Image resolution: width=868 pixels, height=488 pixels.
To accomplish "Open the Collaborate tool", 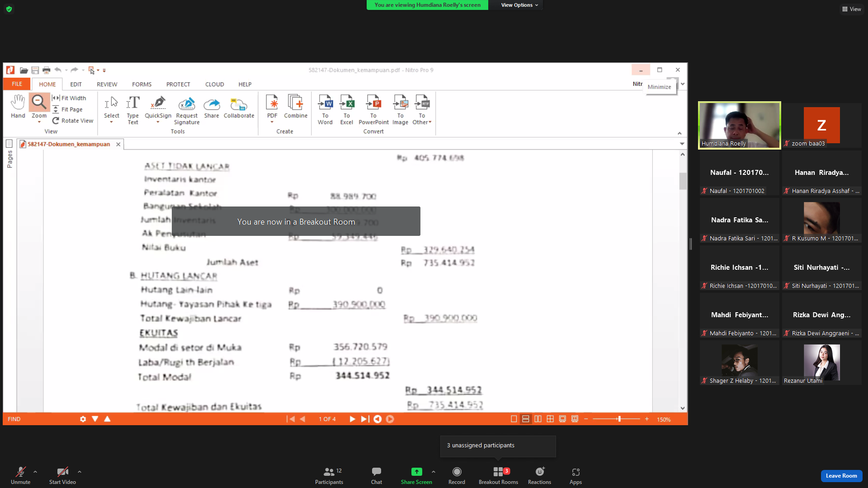I will (x=239, y=108).
